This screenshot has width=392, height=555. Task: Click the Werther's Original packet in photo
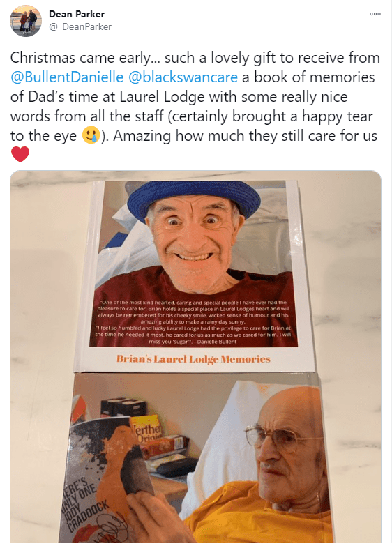tap(146, 432)
